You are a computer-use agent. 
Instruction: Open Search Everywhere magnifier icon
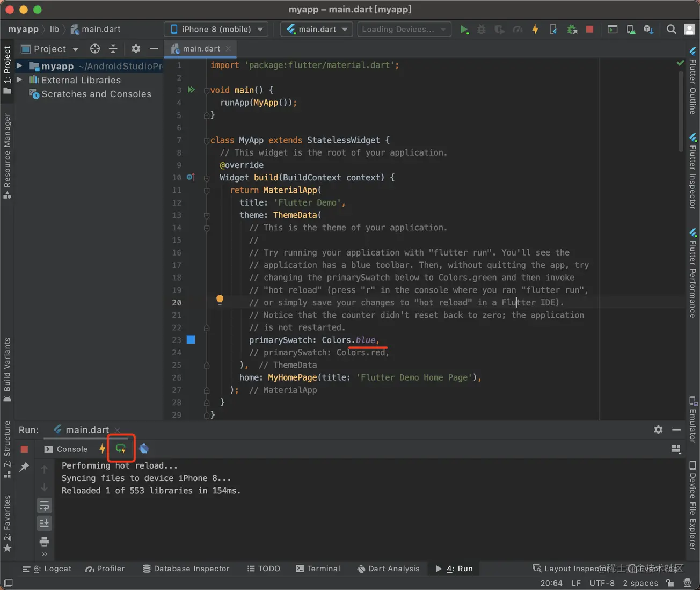[x=671, y=30]
